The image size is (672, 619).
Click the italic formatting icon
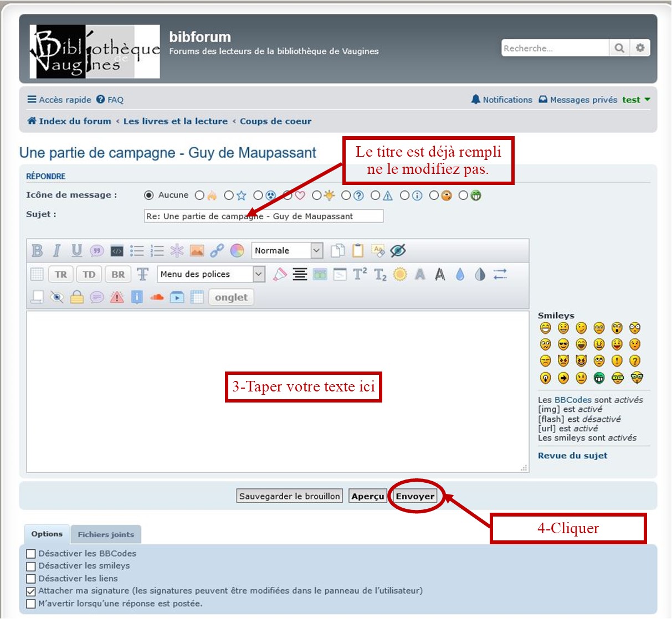pyautogui.click(x=57, y=251)
